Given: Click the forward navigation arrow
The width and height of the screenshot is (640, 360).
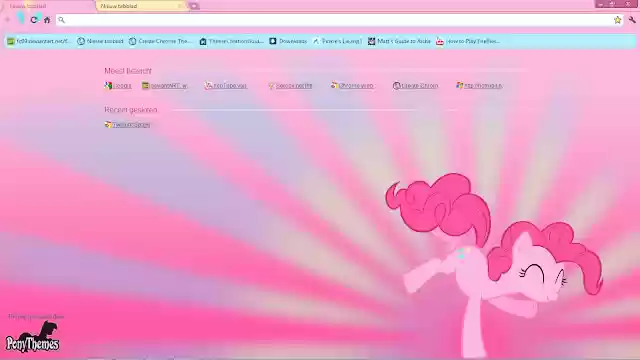Looking at the screenshot, I should 20,19.
